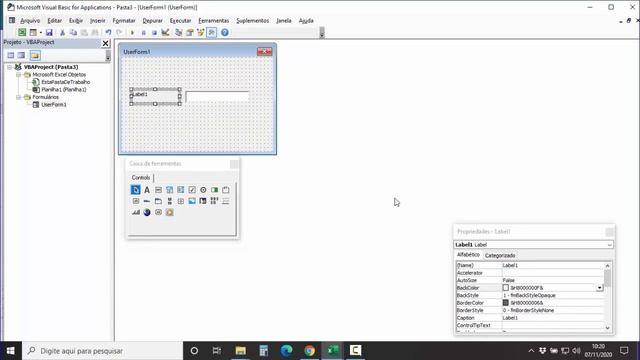The width and height of the screenshot is (640, 360).
Task: Open Project Explorer from the toolbar
Action: click(x=178, y=32)
